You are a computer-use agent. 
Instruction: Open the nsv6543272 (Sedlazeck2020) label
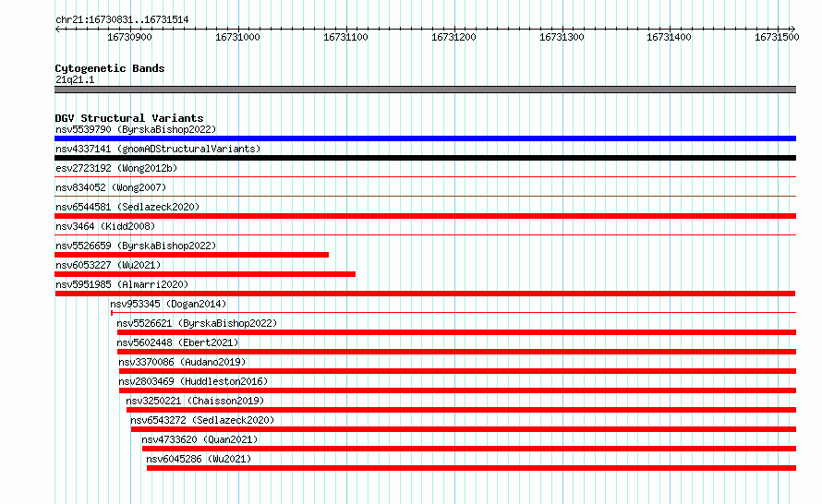[202, 420]
